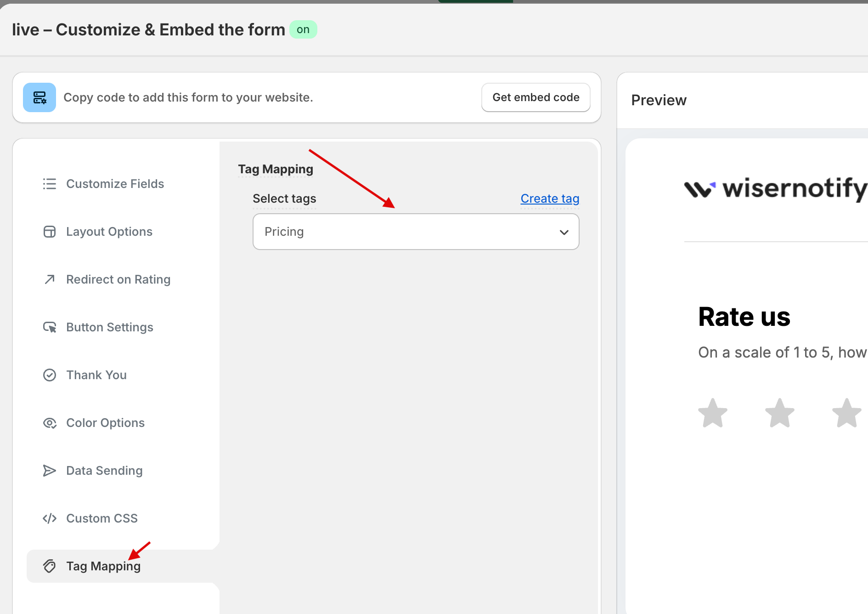Screen dimensions: 868x614
Task: Click the Tag Mapping tag icon
Action: point(50,566)
